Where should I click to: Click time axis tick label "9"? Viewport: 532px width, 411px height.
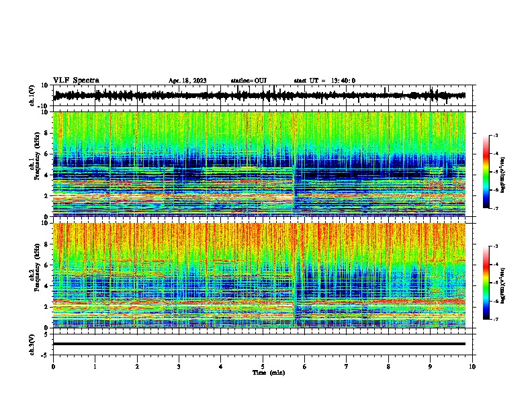click(430, 367)
